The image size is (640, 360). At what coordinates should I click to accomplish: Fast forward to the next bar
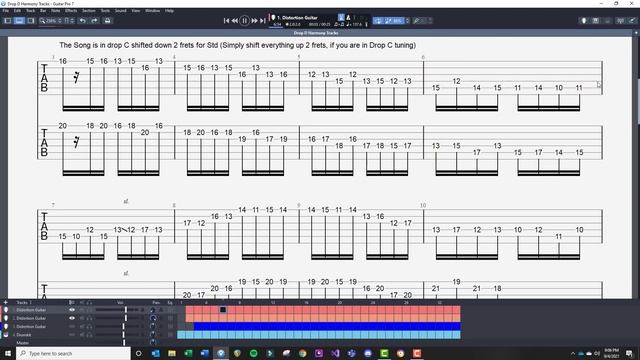(x=254, y=20)
